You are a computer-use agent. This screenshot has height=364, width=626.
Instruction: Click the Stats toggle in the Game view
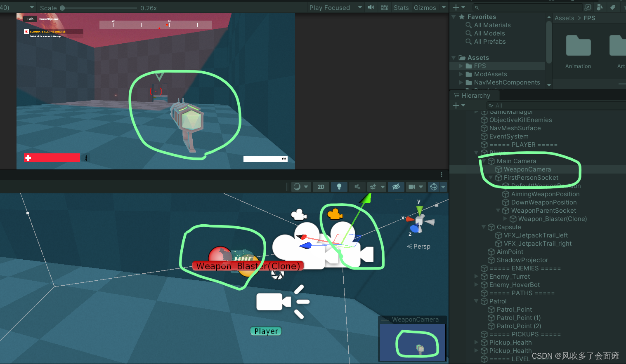click(401, 7)
